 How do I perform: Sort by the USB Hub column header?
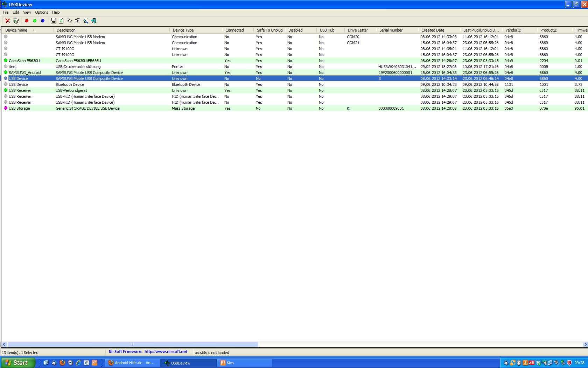click(330, 30)
